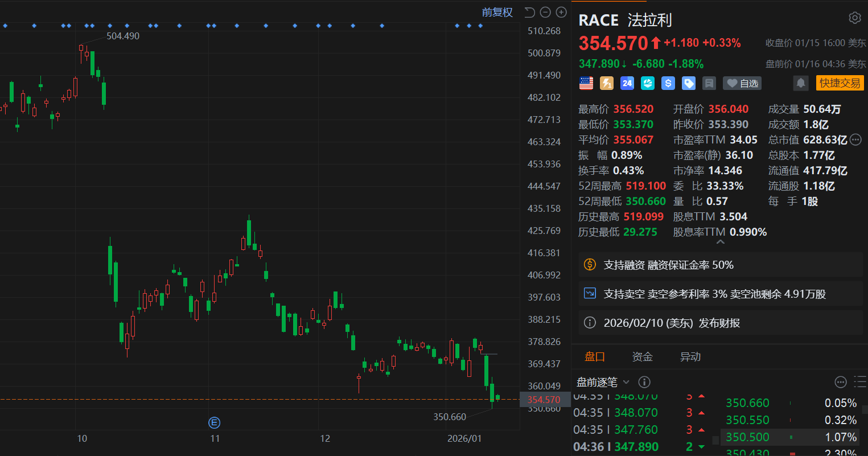The width and height of the screenshot is (868, 456).
Task: Open the settings gear beside 法拉利
Action: pyautogui.click(x=854, y=18)
